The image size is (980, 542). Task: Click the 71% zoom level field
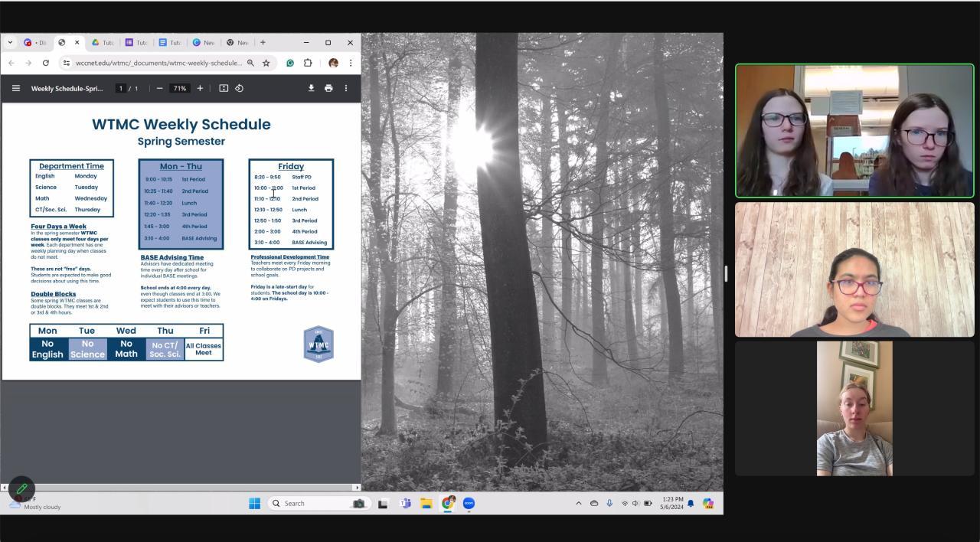(x=179, y=88)
